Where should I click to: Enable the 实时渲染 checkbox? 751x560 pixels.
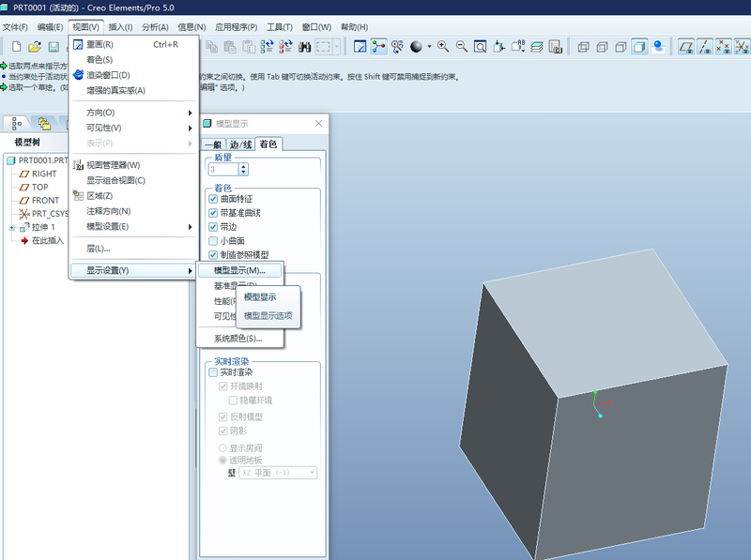213,371
